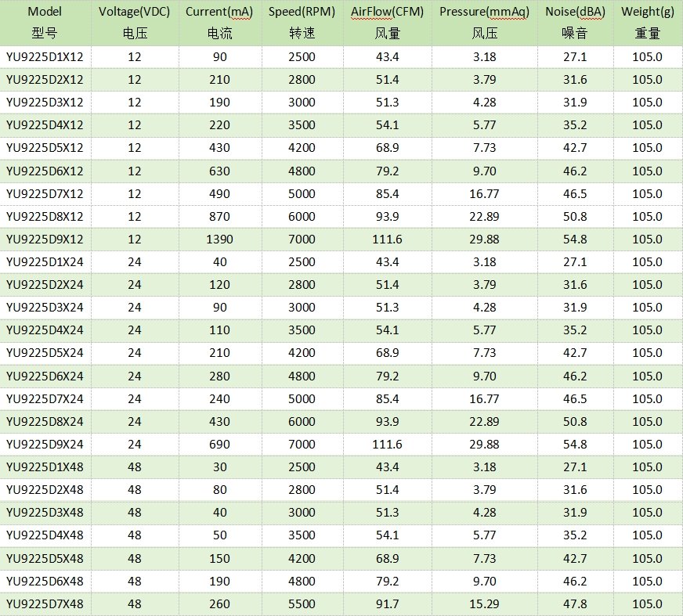The width and height of the screenshot is (683, 616).
Task: Select the 47.8 noise value cell
Action: pyautogui.click(x=575, y=604)
